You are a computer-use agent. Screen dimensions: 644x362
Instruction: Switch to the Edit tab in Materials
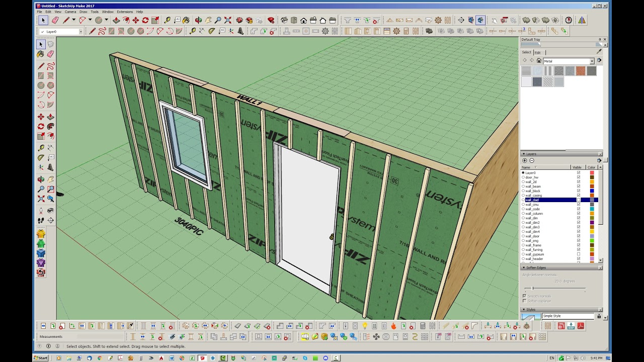[x=537, y=52]
